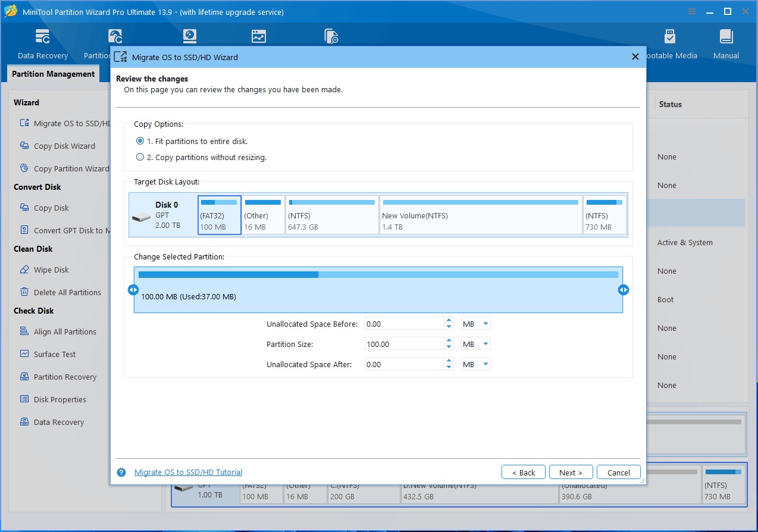The height and width of the screenshot is (532, 758).
Task: Click the D: New Volume 432.5 GB partition in main window
Action: (x=479, y=494)
